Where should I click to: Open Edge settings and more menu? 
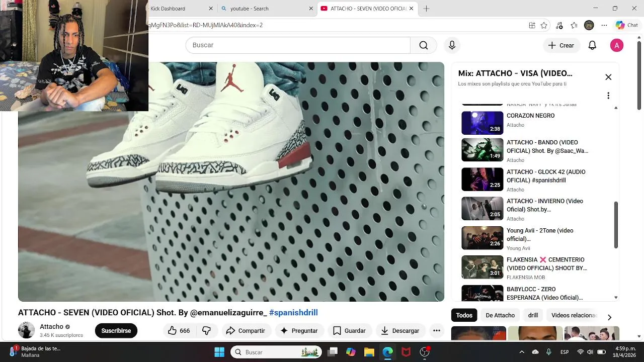pos(604,25)
